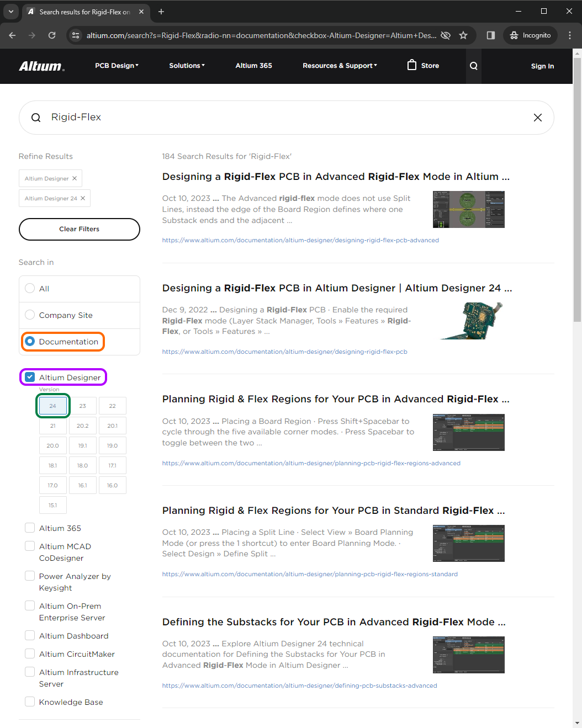Select version 17.0 filter
The width and height of the screenshot is (582, 728).
coord(53,486)
